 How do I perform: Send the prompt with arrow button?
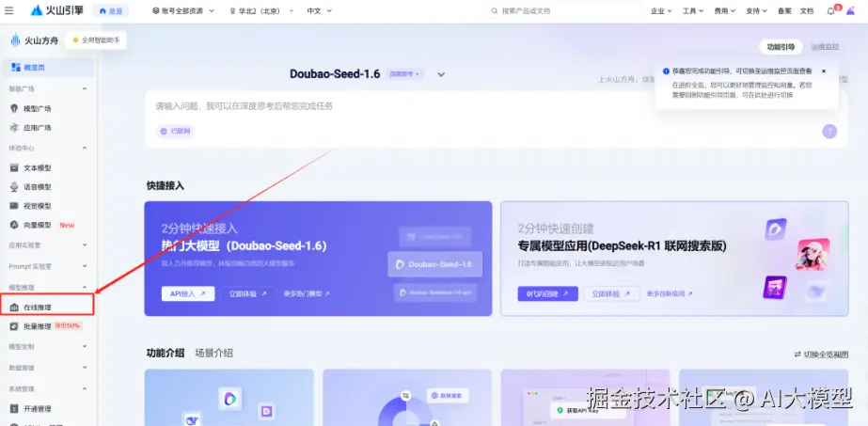tap(829, 131)
